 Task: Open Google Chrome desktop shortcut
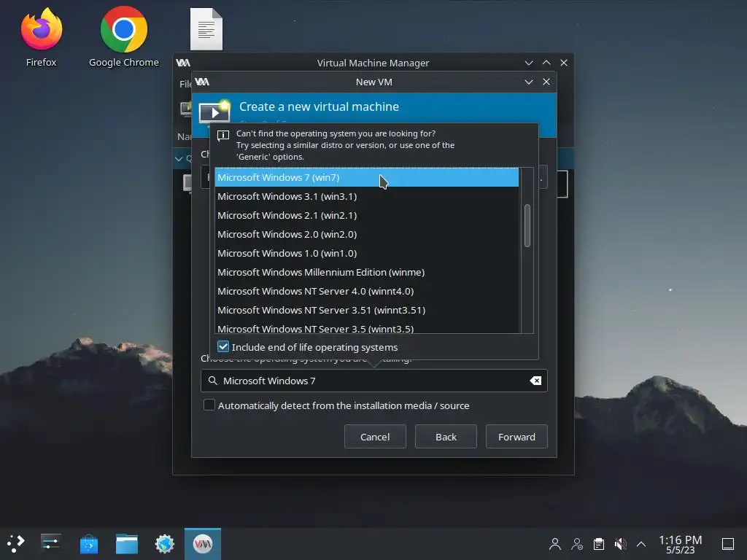(x=124, y=36)
